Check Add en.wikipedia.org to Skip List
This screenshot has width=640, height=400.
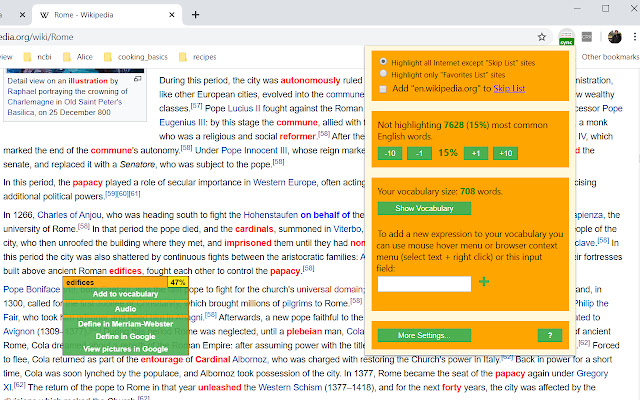click(x=383, y=89)
